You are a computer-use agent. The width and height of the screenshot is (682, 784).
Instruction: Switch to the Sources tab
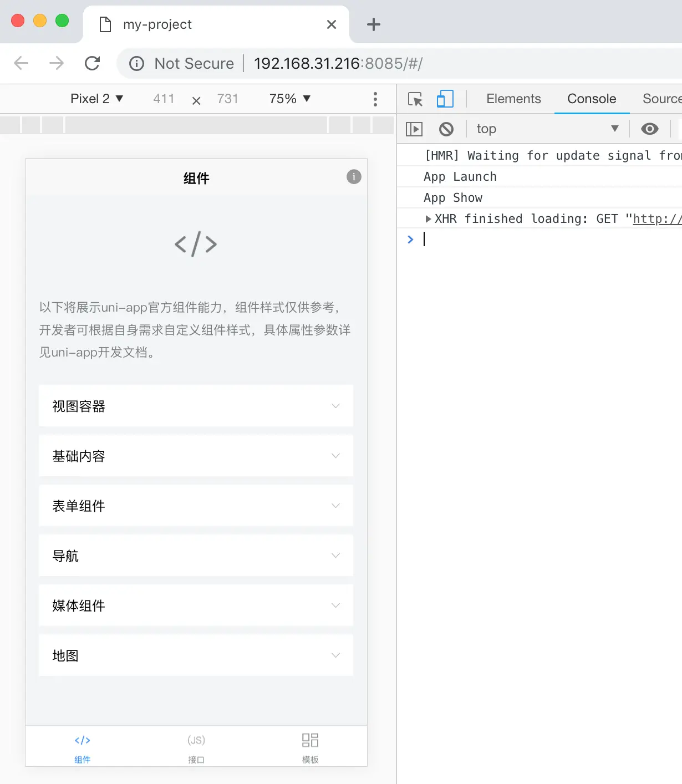662,99
